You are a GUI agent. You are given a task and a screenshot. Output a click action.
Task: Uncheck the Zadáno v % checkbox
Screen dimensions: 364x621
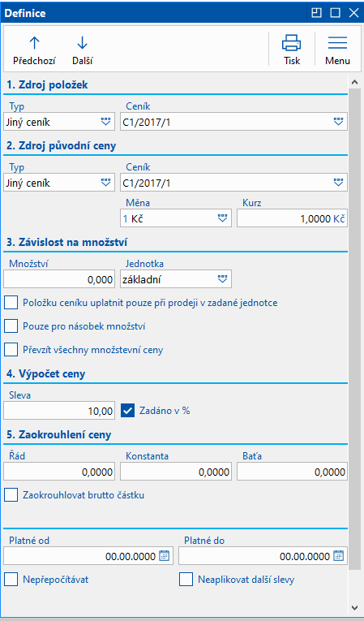[x=128, y=410]
